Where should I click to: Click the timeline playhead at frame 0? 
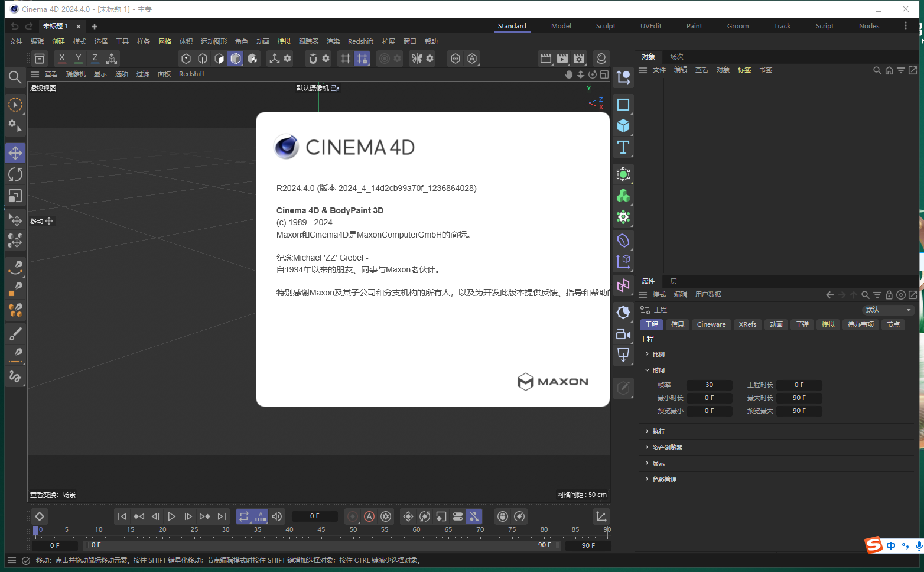coord(37,530)
